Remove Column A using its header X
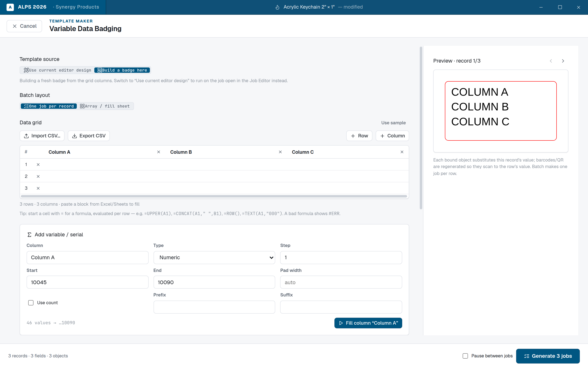 [x=159, y=152]
